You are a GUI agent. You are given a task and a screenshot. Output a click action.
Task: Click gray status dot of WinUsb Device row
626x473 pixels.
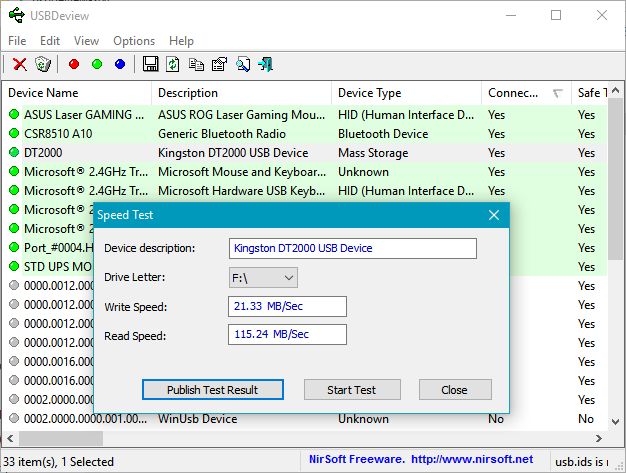(x=14, y=418)
